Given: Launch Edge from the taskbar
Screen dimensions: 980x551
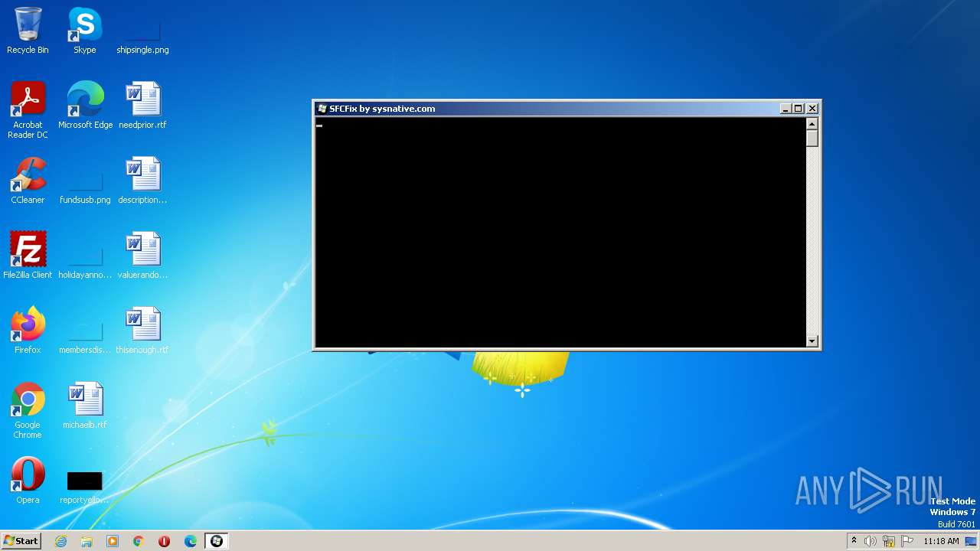Looking at the screenshot, I should 191,541.
